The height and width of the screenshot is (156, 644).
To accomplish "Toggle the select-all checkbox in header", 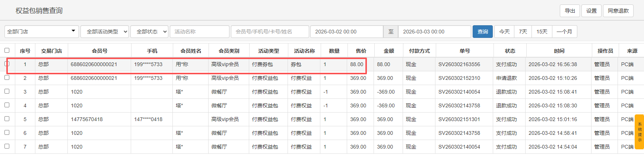I will pos(7,51).
